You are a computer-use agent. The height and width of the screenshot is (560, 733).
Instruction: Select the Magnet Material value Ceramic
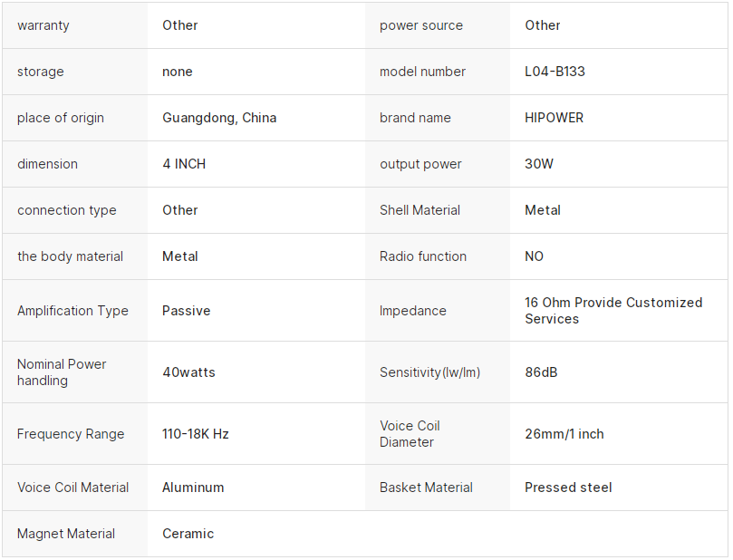tap(188, 534)
